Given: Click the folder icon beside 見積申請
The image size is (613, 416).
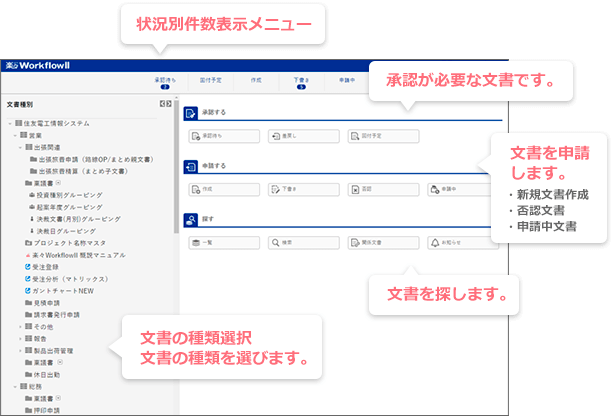Looking at the screenshot, I should 29,303.
